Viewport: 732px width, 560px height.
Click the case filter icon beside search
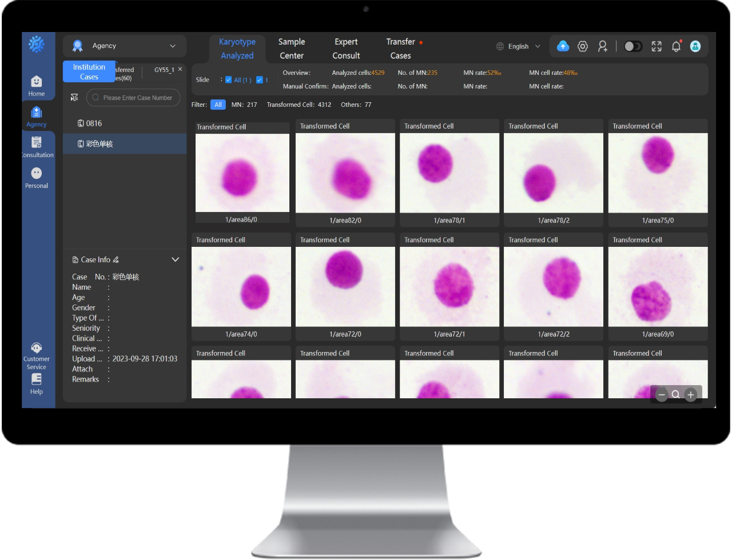tap(74, 98)
